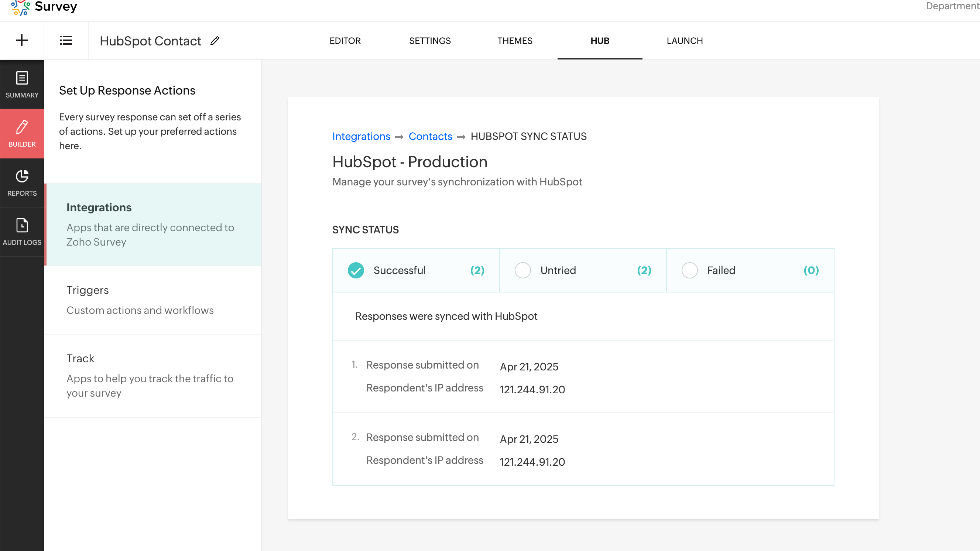Click the Integrations breadcrumb link
Viewport: 980px width, 551px height.
pos(361,136)
